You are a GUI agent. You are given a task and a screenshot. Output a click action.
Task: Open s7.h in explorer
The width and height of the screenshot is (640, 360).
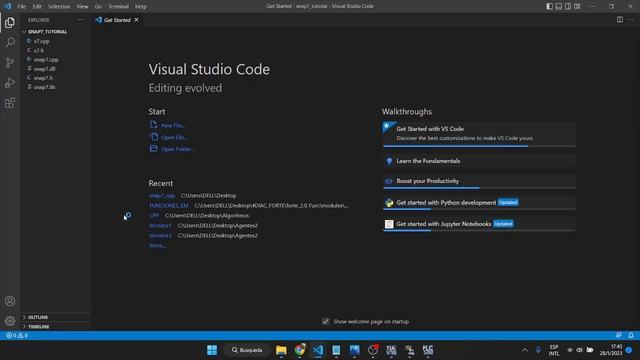[39, 50]
